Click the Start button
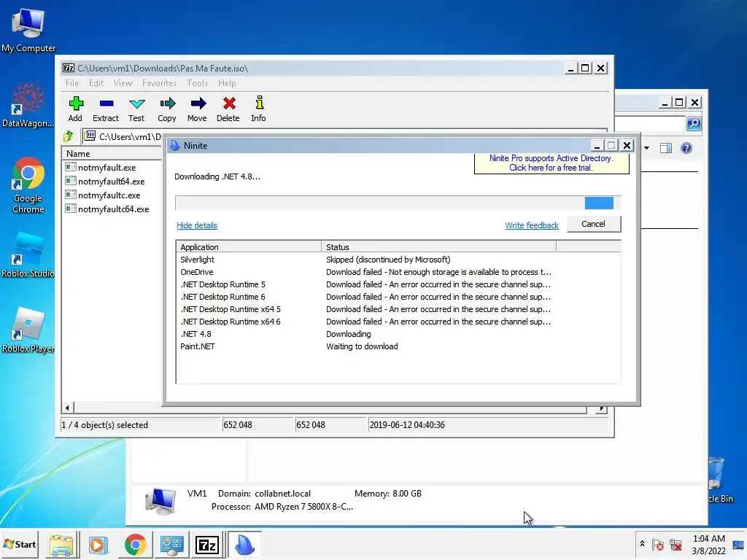 point(20,544)
